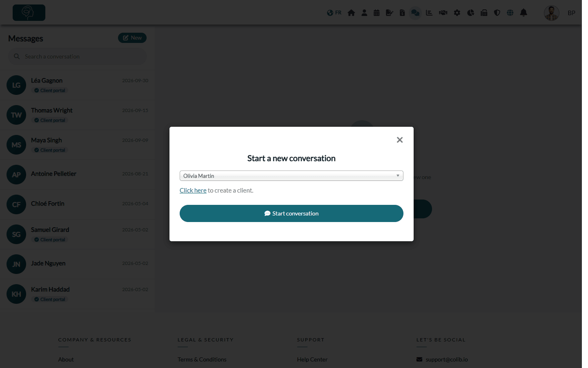Open Léa Gagnon conversation
Screen dimensions: 588x368
click(x=77, y=85)
